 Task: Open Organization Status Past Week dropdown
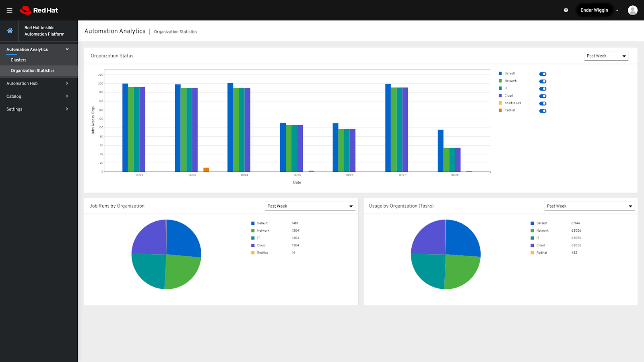pyautogui.click(x=606, y=56)
